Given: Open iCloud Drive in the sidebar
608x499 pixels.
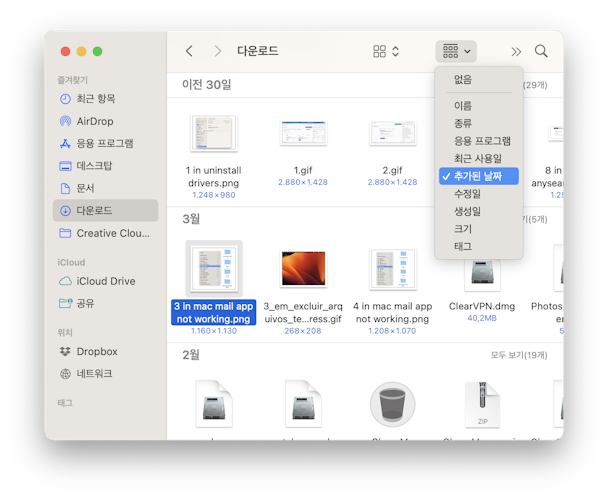Looking at the screenshot, I should [105, 281].
